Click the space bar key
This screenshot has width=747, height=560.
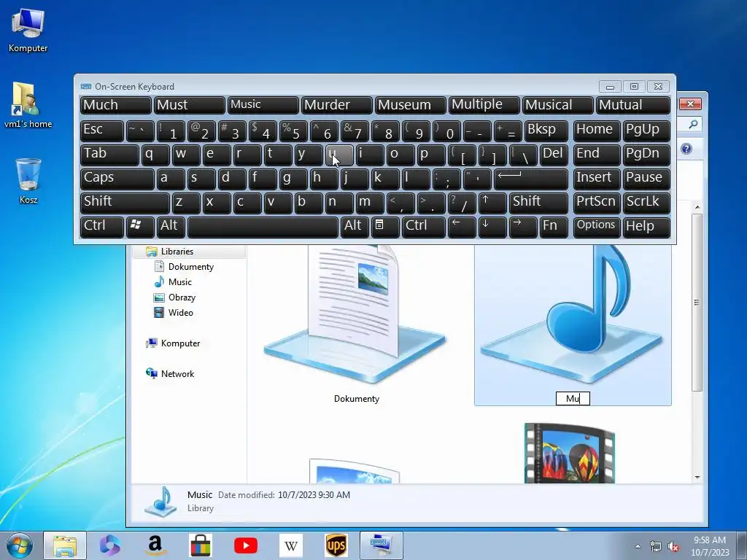263,227
